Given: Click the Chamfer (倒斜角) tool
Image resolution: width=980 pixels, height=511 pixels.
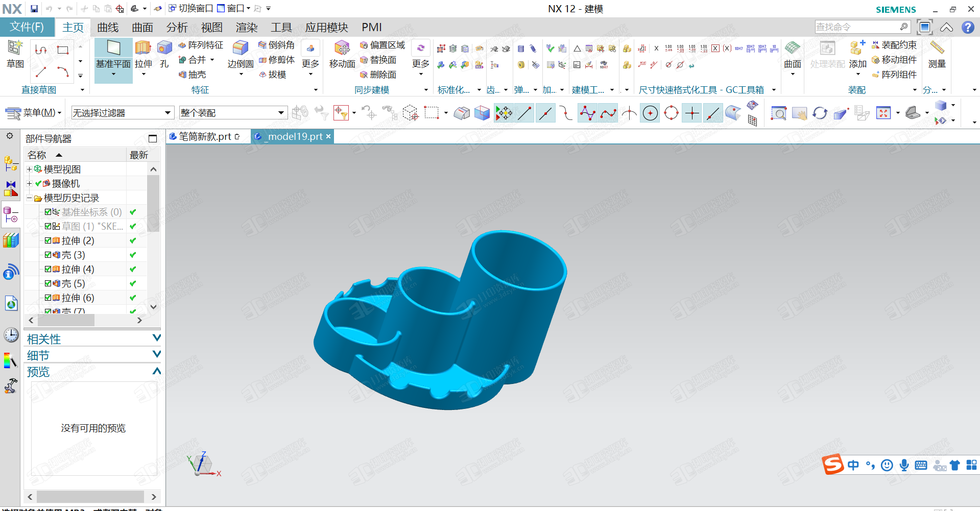Looking at the screenshot, I should (276, 45).
